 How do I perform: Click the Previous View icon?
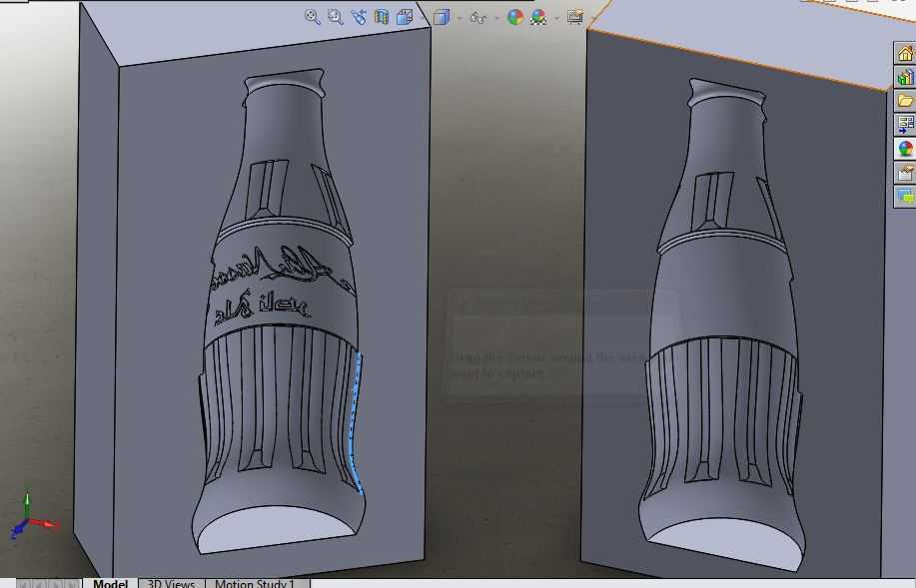pos(358,17)
